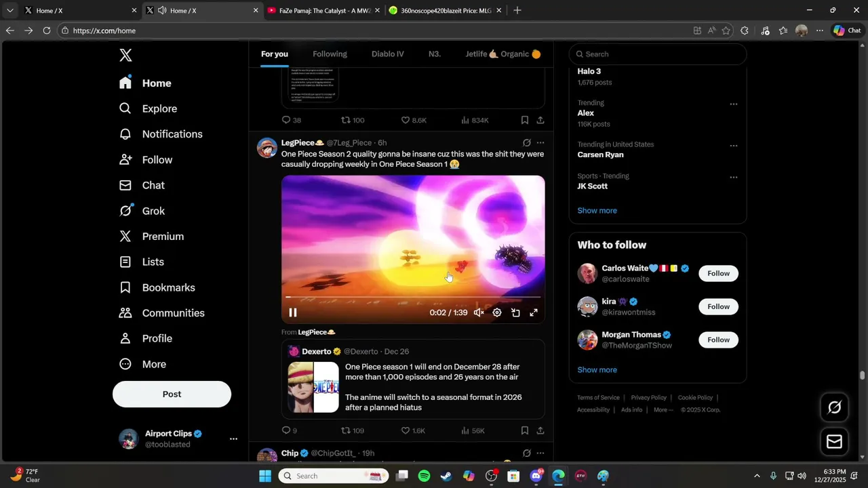The image size is (868, 488).
Task: Open Terms of Service link
Action: point(598,398)
